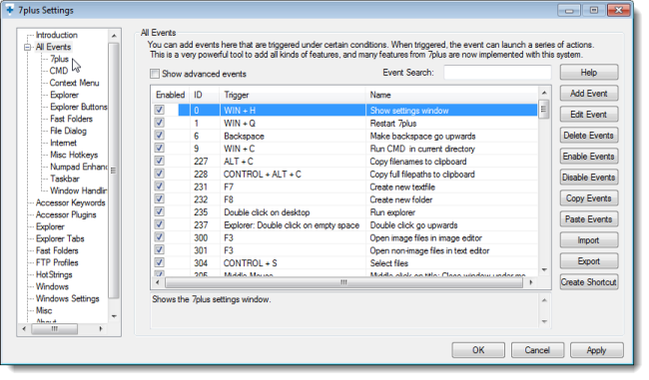Click event list vertical scrollbar up arrow
Screen dimensions: 649x380
click(544, 93)
